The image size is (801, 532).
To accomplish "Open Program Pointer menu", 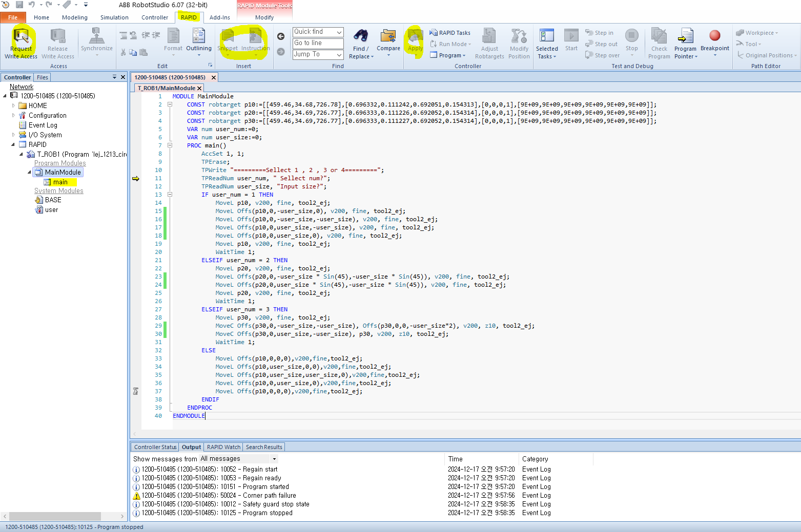I will point(686,53).
